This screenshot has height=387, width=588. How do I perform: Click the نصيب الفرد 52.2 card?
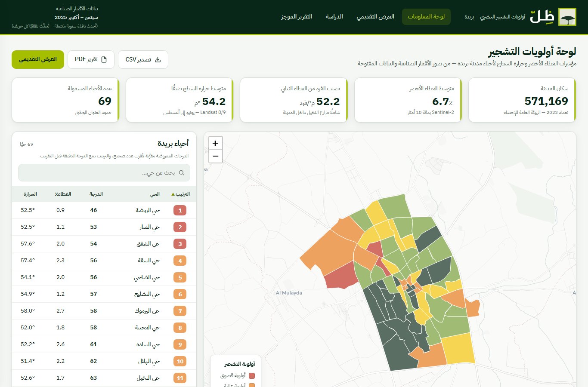(294, 100)
